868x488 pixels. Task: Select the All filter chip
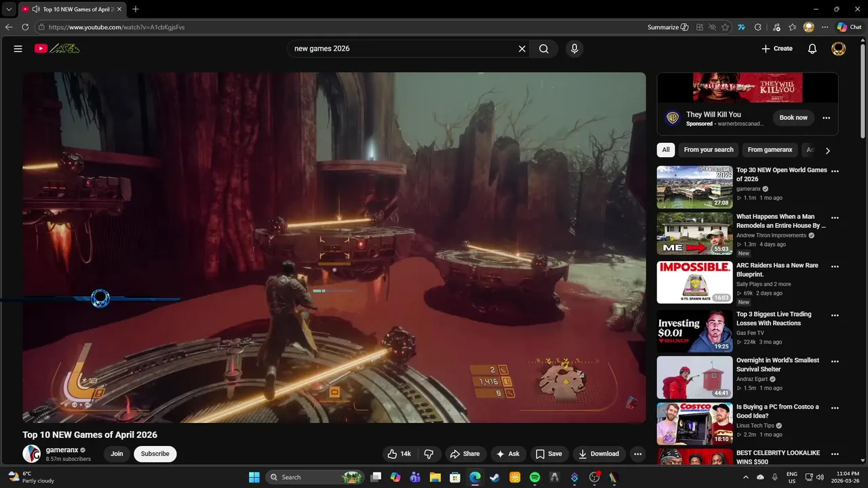[x=666, y=150]
